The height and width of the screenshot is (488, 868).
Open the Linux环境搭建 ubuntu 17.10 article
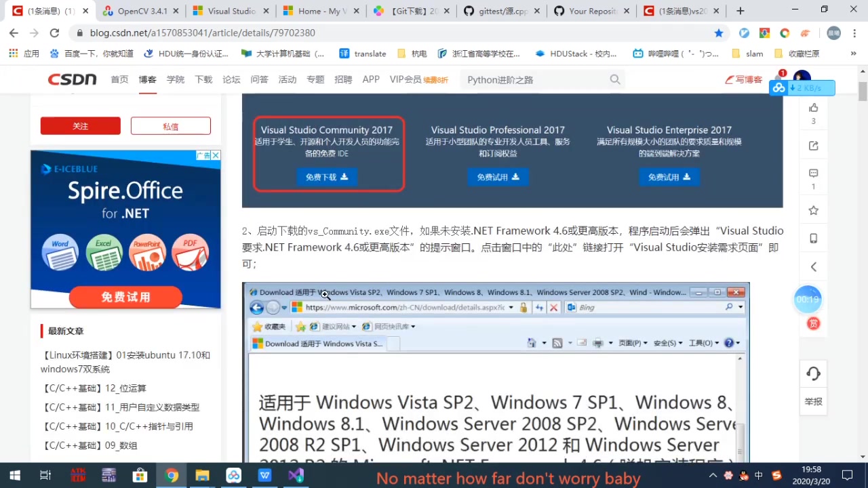pyautogui.click(x=125, y=362)
